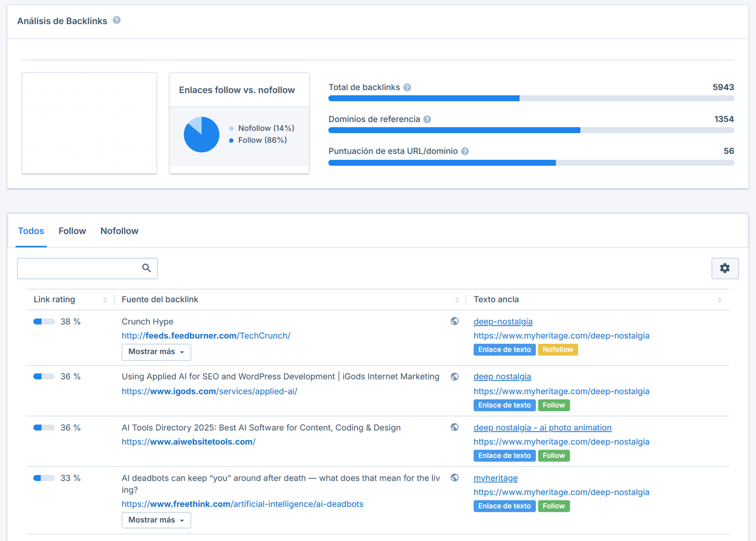756x541 pixels.
Task: Expand Mostrar más under freethink link
Action: tap(156, 520)
